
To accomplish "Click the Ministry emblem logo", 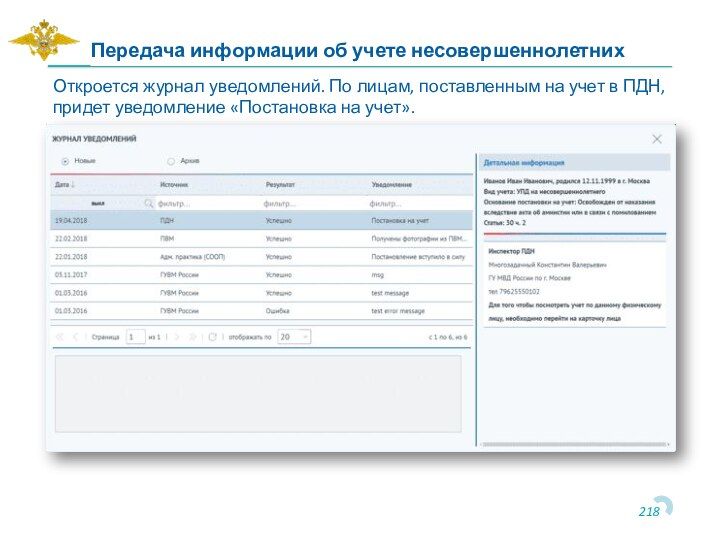I will [43, 41].
